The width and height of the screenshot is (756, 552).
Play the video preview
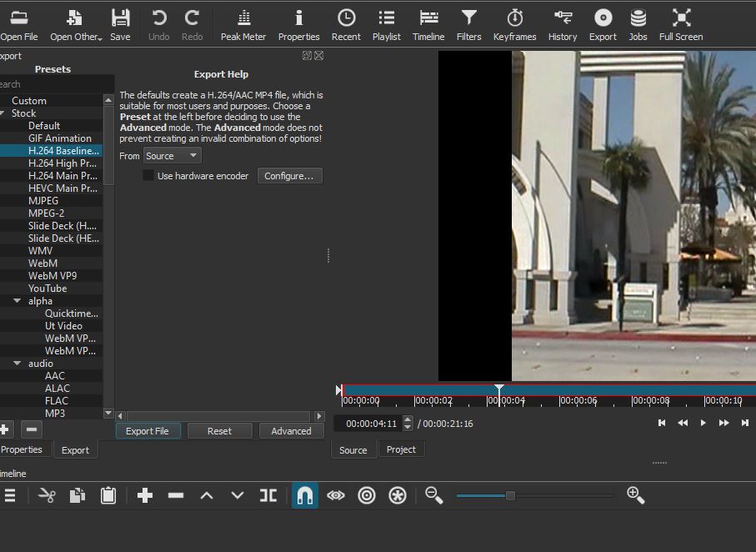[x=703, y=423]
